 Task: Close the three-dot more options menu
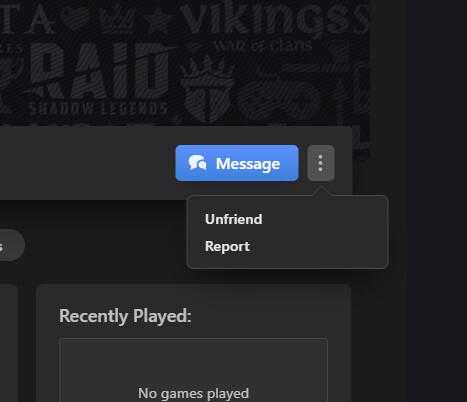pos(321,163)
